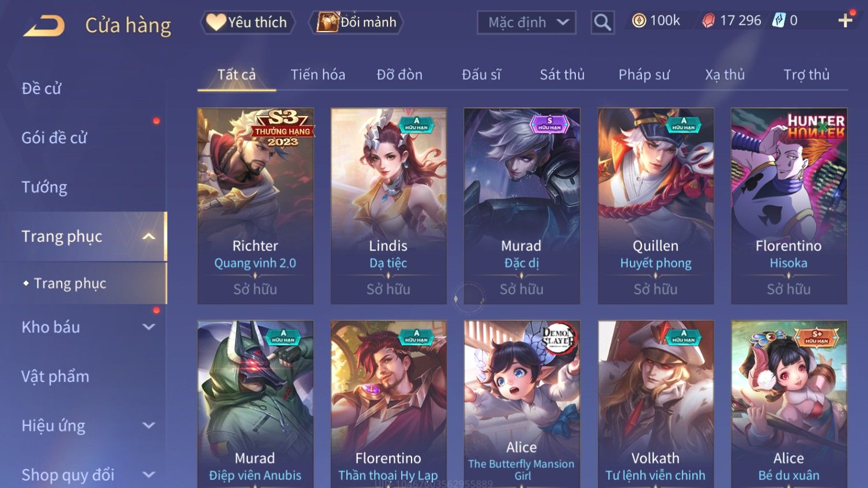The image size is (868, 488).
Task: Open the Mặc định sort dropdown
Action: pyautogui.click(x=526, y=22)
